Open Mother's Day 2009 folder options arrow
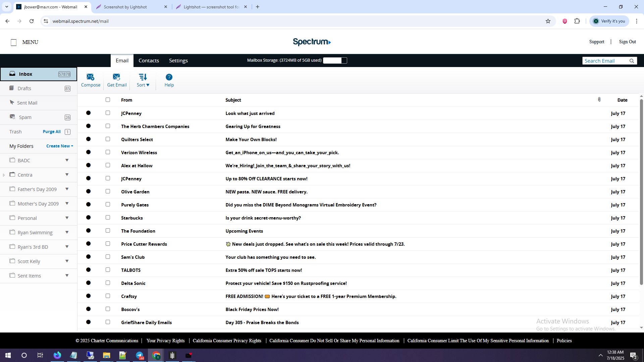Viewport: 644px width, 362px height. tap(67, 203)
